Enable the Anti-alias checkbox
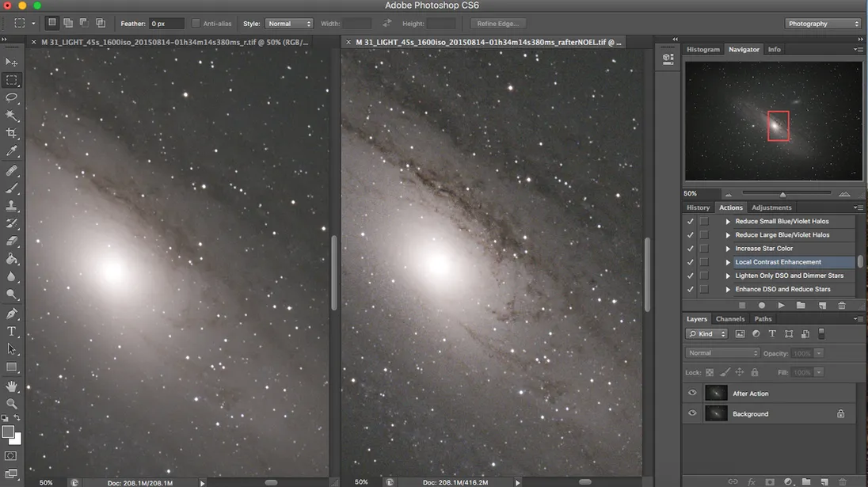Viewport: 868px width, 487px height. (196, 23)
